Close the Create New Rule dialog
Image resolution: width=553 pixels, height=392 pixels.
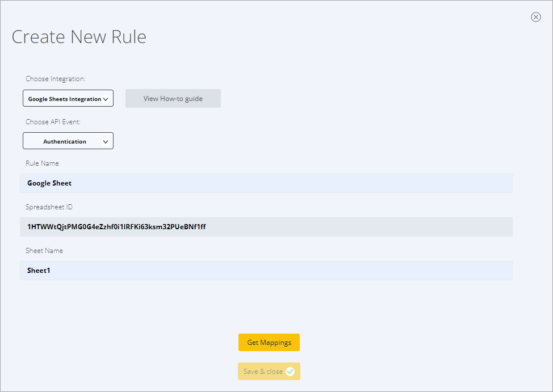[x=536, y=17]
